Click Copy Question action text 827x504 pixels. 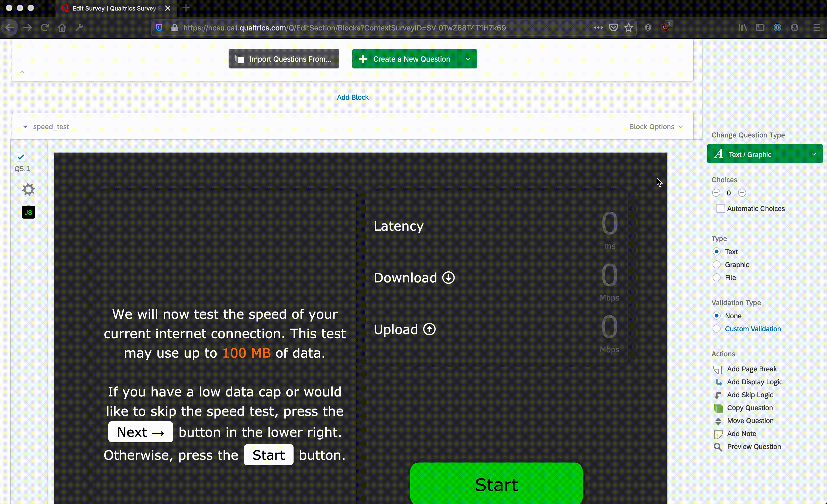pos(750,408)
